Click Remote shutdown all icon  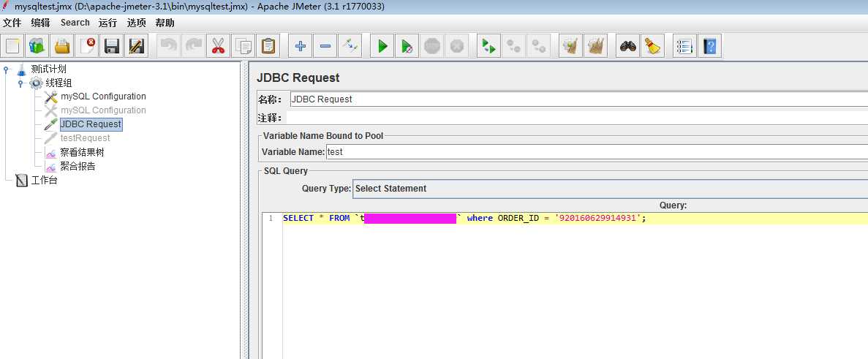tap(538, 46)
